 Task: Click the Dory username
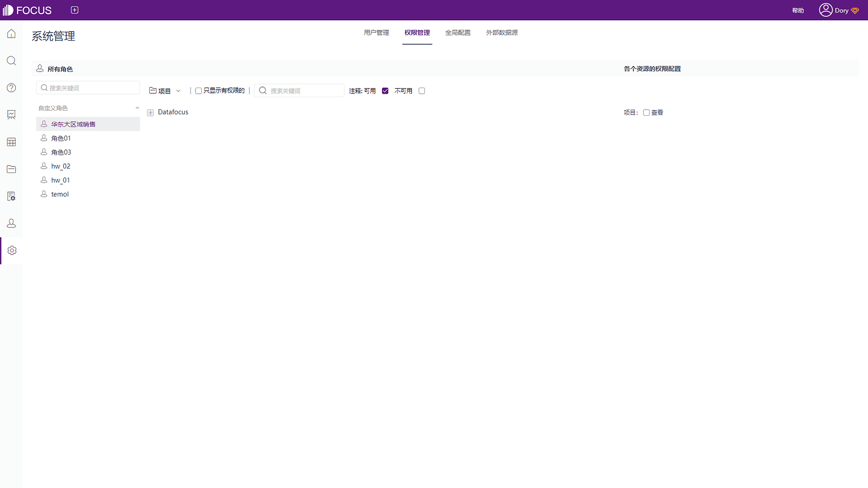[841, 11]
